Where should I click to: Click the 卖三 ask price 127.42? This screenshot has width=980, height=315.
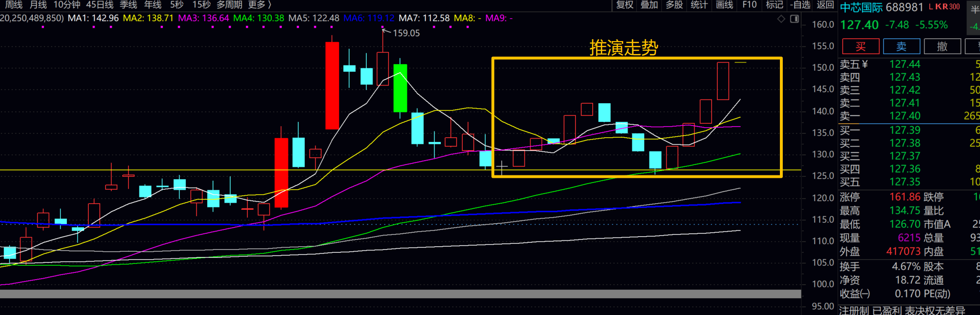(x=905, y=90)
